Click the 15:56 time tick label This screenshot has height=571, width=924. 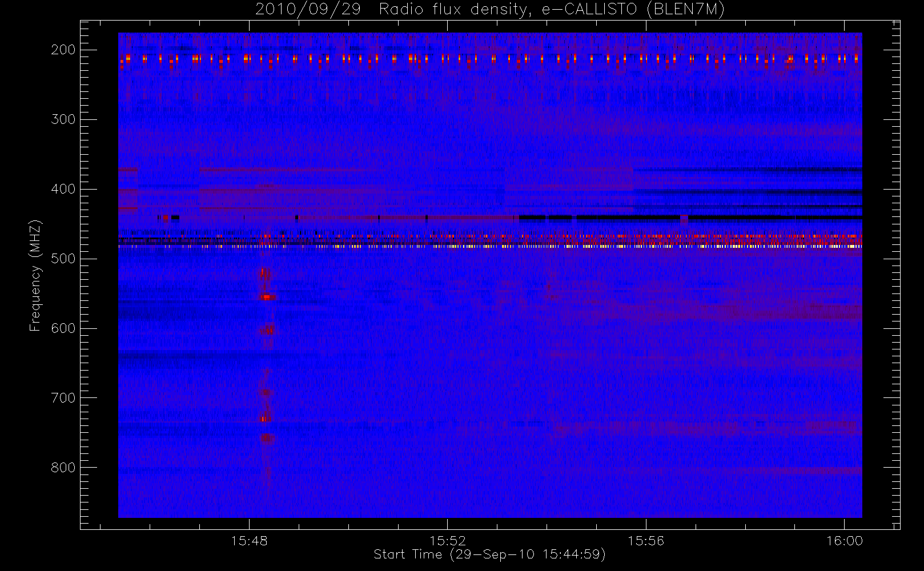coord(646,541)
